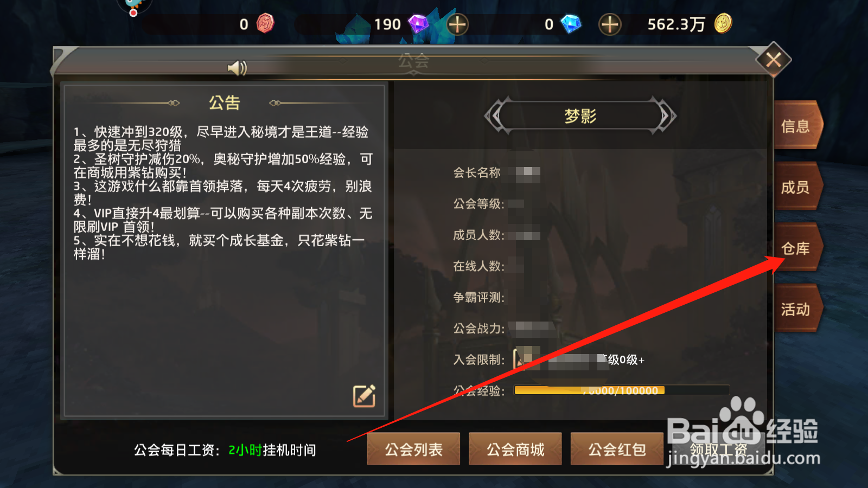Viewport: 868px width, 488px height.
Task: Mute the guild announcement speaker icon
Action: 237,68
